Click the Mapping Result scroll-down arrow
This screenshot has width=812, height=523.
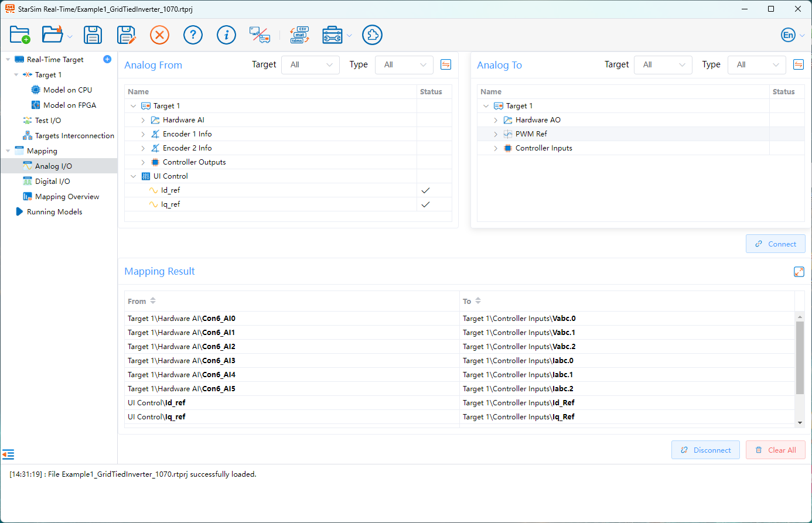pos(800,423)
